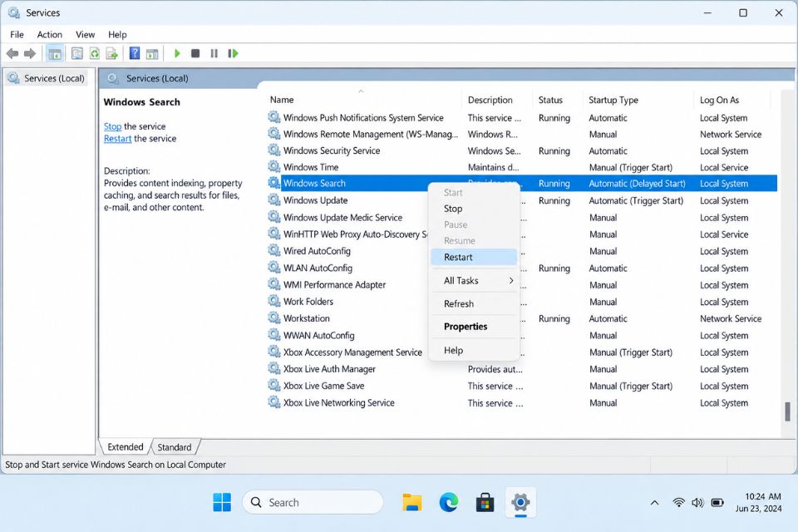Click the battery tray icon

[x=717, y=502]
